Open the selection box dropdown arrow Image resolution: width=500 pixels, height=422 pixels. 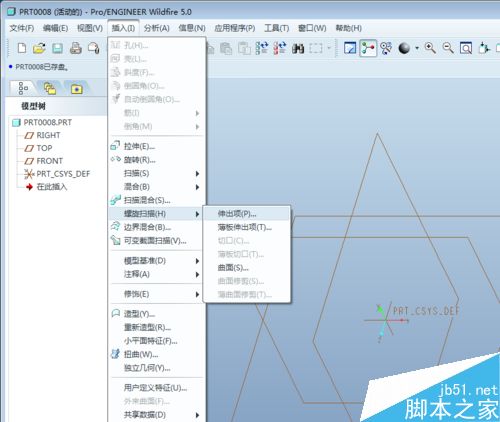tap(329, 48)
